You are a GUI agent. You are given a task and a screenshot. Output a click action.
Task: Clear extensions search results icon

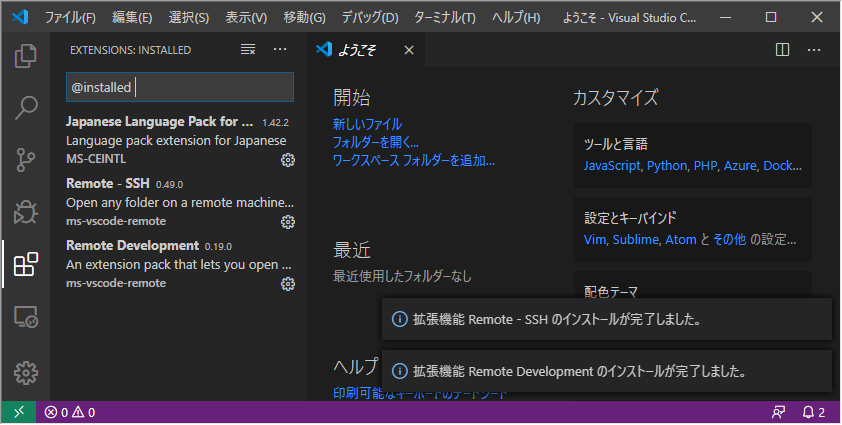[x=248, y=49]
